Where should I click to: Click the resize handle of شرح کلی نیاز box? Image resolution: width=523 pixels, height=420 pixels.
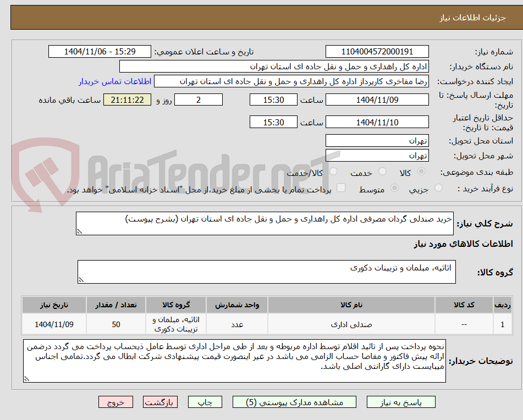(x=79, y=231)
